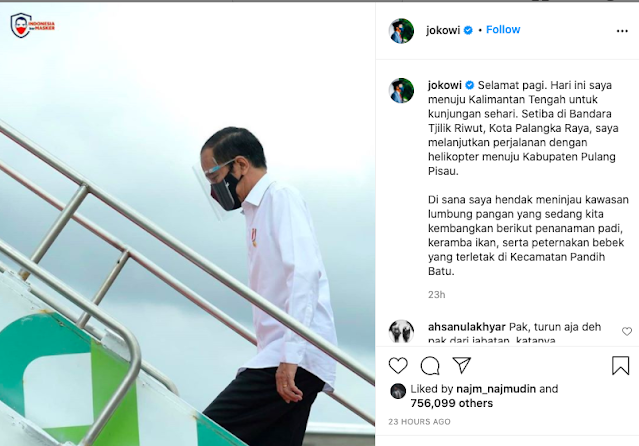The width and height of the screenshot is (639, 446).
Task: Open jokowi username link in caption
Action: coord(445,85)
